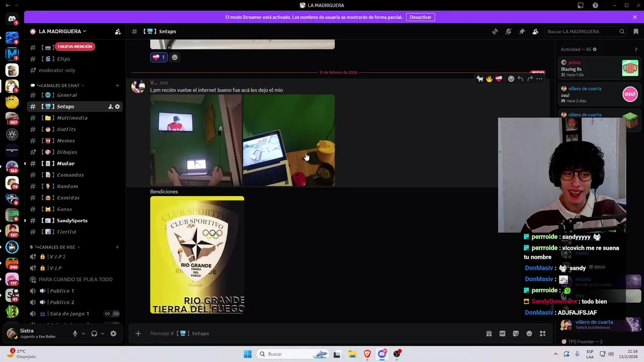Open the Threads icon in channel header
This screenshot has width=644, height=362.
(495, 31)
